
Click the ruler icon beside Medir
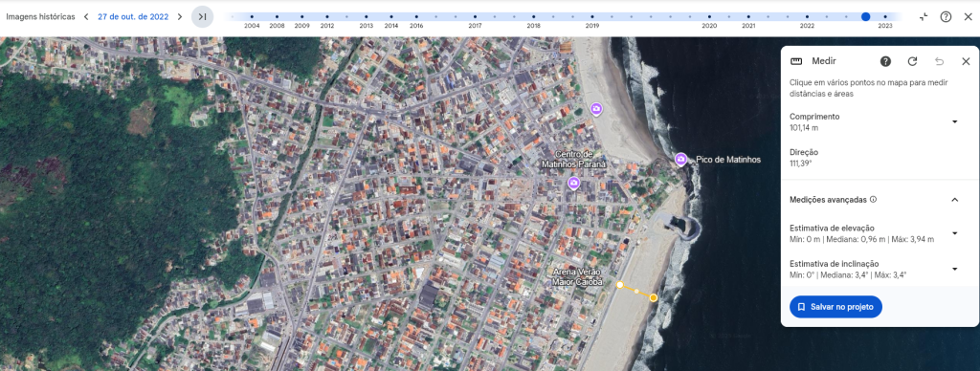(796, 61)
